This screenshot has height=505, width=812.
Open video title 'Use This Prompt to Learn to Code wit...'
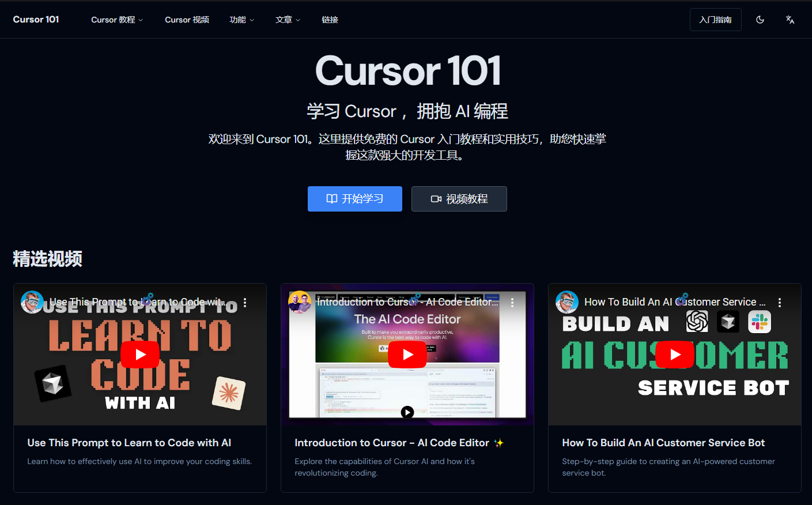coord(138,302)
